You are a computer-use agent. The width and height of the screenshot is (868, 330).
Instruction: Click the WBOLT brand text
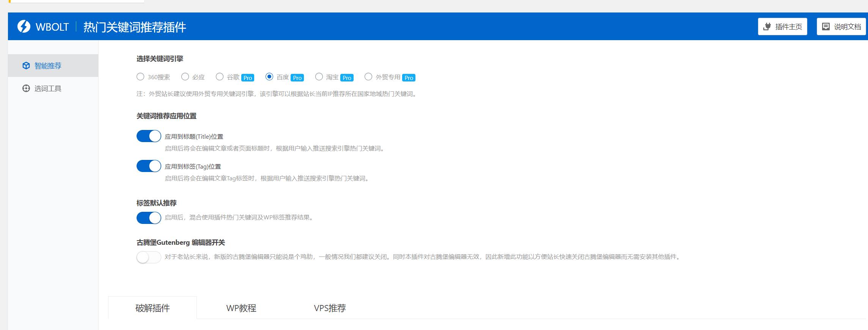pyautogui.click(x=52, y=27)
